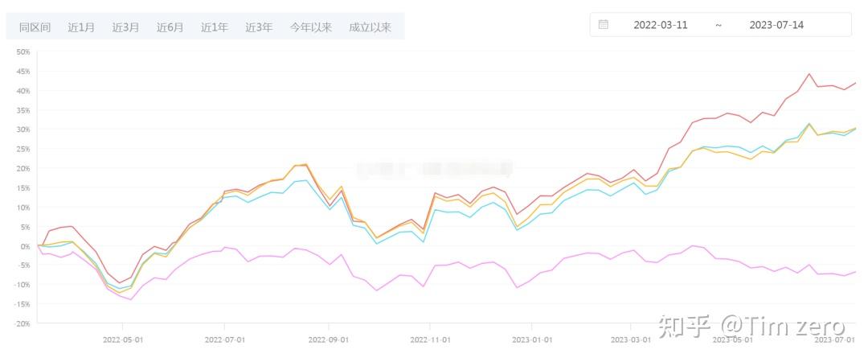Click the 2022-07-01 x-axis date label

tap(226, 339)
